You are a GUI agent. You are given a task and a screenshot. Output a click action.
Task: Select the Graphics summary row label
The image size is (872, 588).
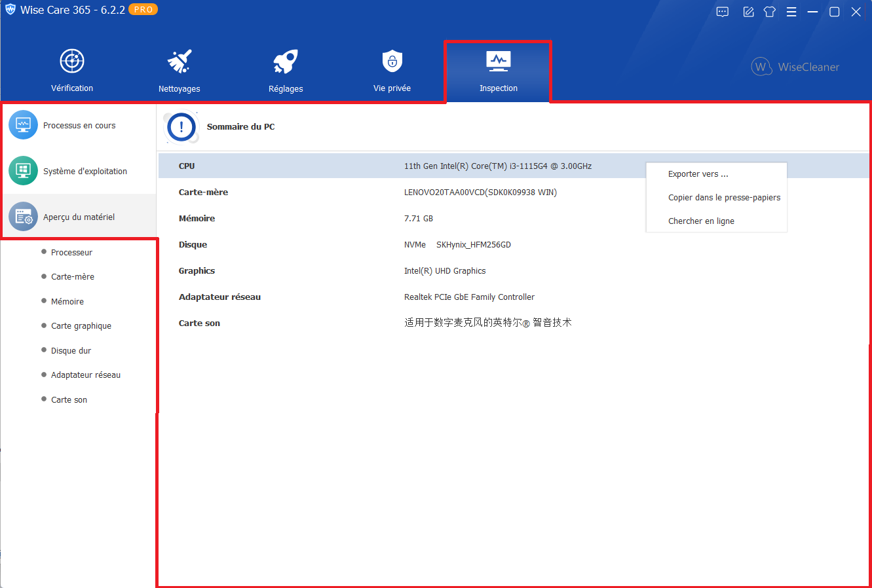point(197,271)
